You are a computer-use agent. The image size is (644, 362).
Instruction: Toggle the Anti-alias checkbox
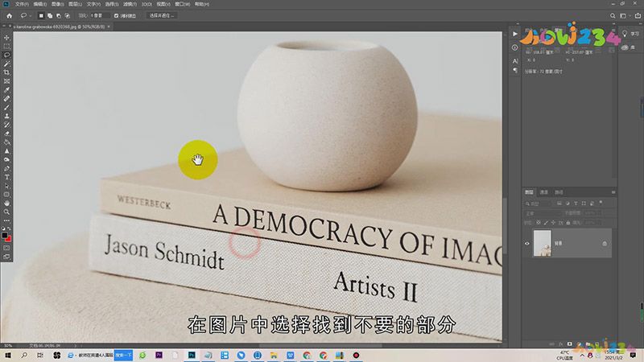116,15
